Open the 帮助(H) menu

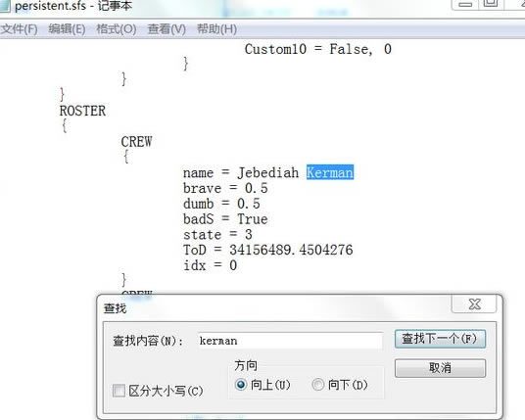[x=216, y=29]
